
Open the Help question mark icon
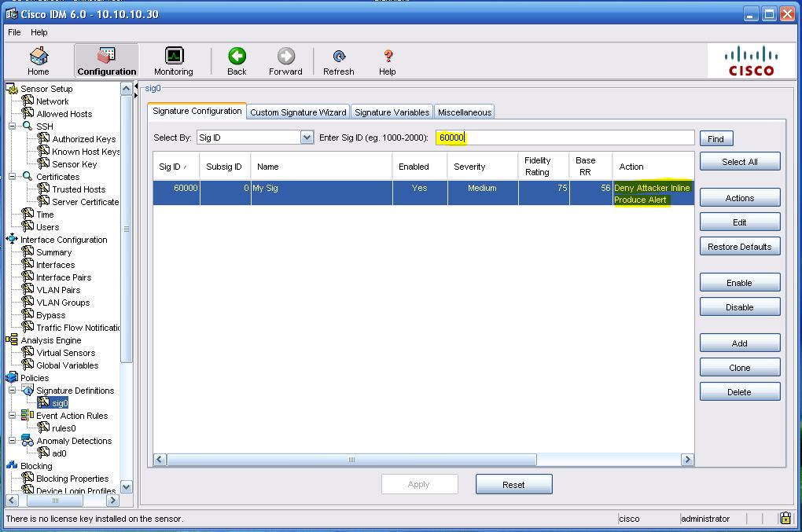388,57
